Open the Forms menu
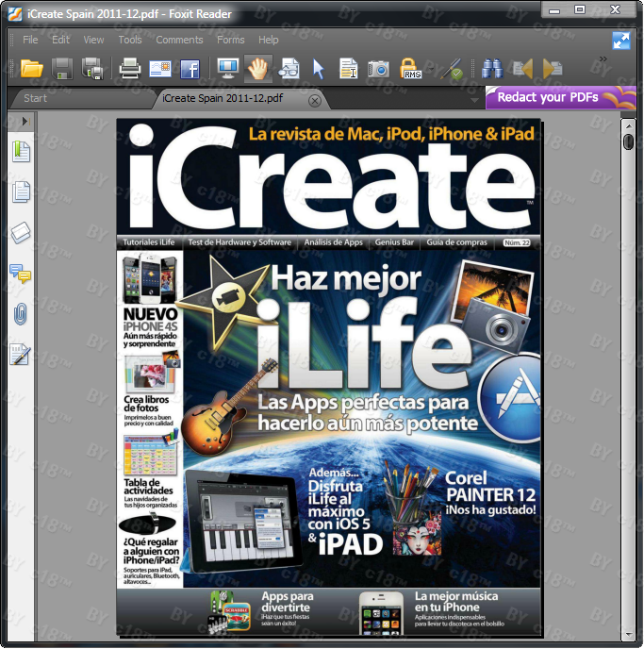Image resolution: width=644 pixels, height=649 pixels. [x=231, y=40]
